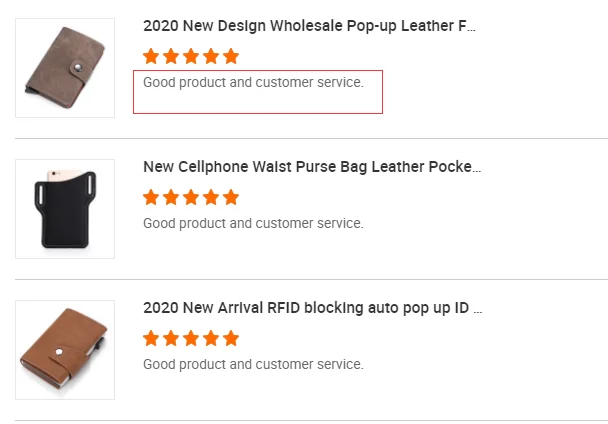
Task: Click the review text under the RFID blocking wallet
Action: (253, 364)
